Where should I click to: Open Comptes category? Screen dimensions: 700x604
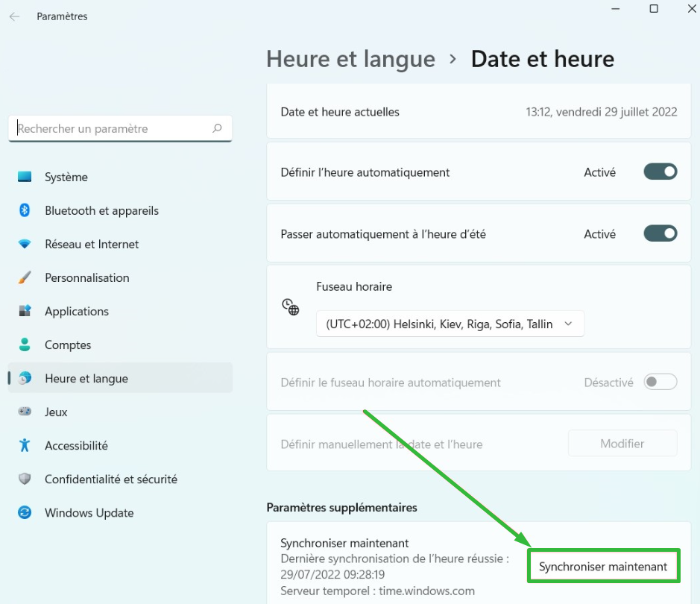tap(120, 345)
